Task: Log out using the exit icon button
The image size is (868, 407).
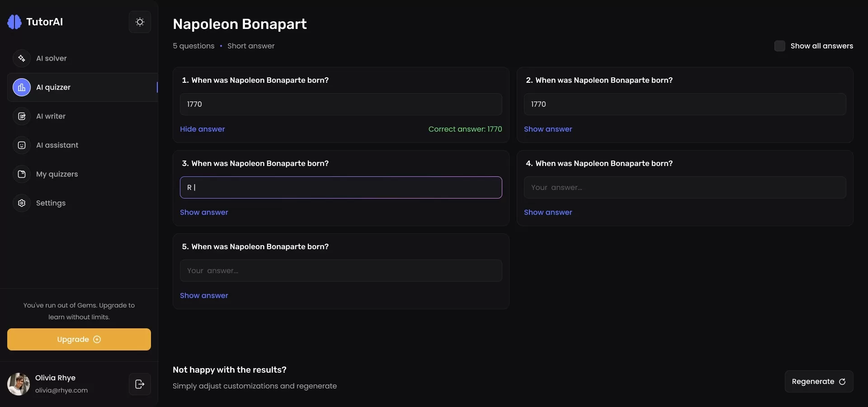Action: pos(140,384)
